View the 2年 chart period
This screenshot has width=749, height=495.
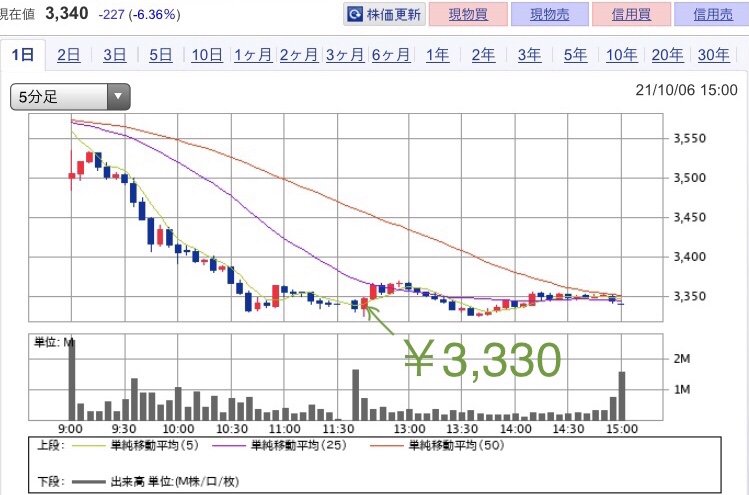pos(483,55)
